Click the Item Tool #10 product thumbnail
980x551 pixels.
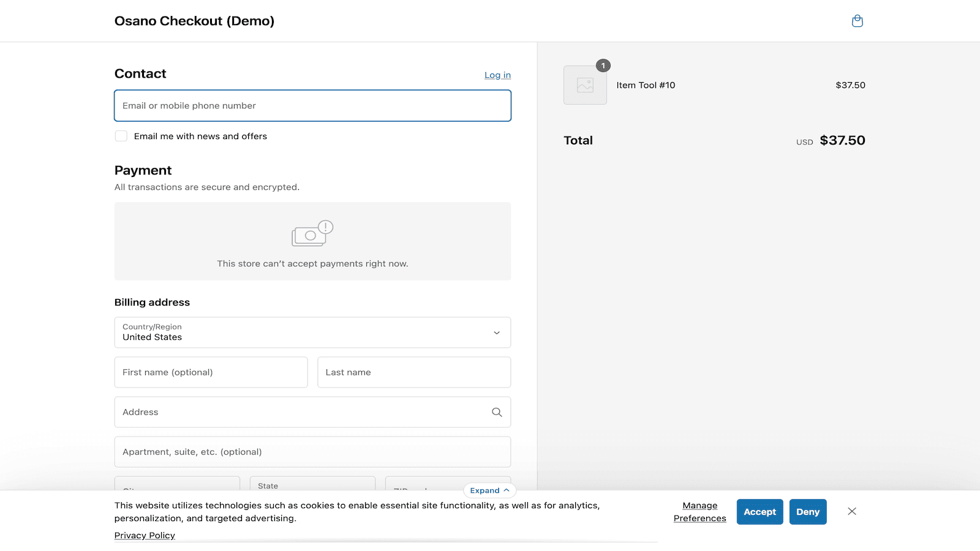[585, 86]
